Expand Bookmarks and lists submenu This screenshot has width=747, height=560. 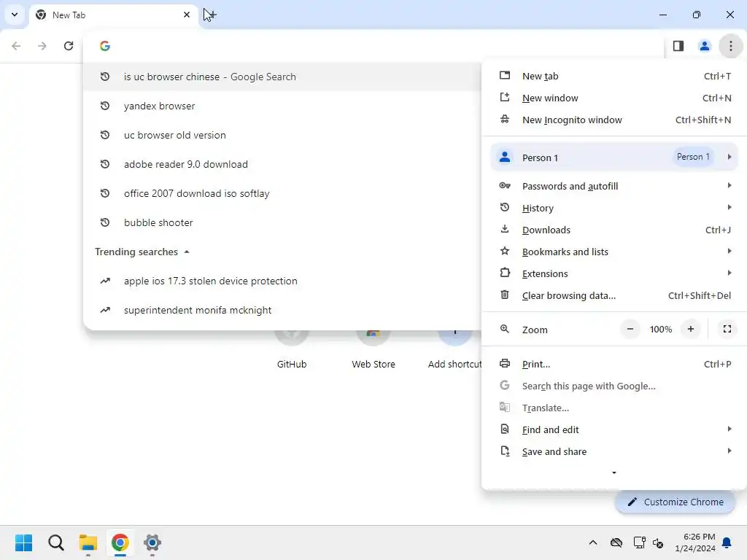pyautogui.click(x=614, y=252)
